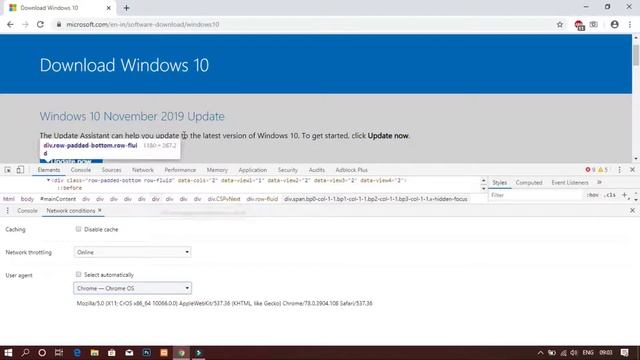The width and height of the screenshot is (640, 360).
Task: Bookmark this page with the star icon
Action: 560,24
